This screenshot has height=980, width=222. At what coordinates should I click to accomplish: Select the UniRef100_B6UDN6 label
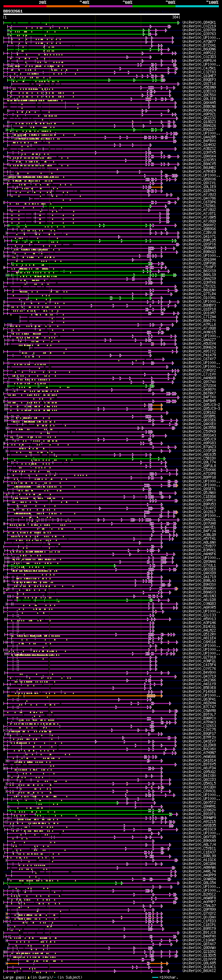(x=199, y=49)
